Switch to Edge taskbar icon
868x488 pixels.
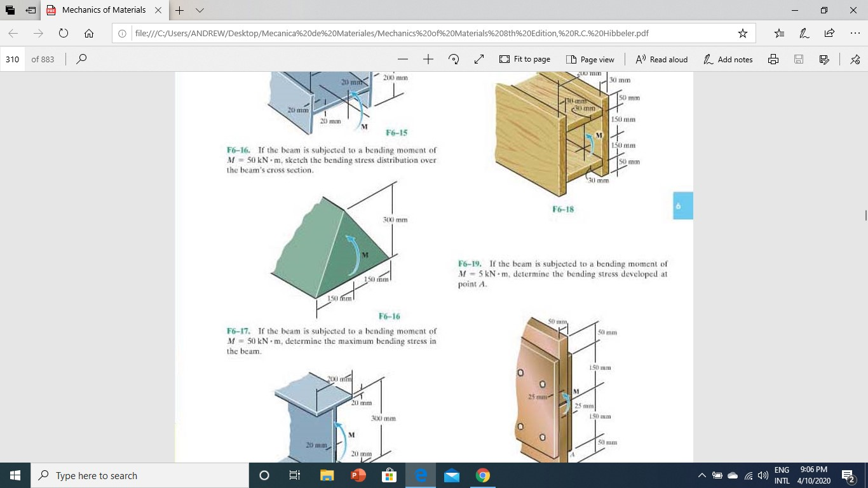pos(420,475)
